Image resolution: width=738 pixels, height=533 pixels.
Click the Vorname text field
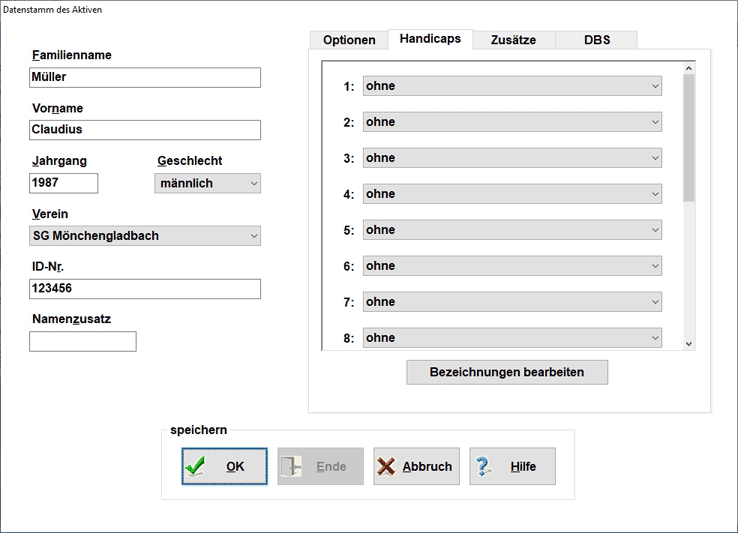point(145,130)
